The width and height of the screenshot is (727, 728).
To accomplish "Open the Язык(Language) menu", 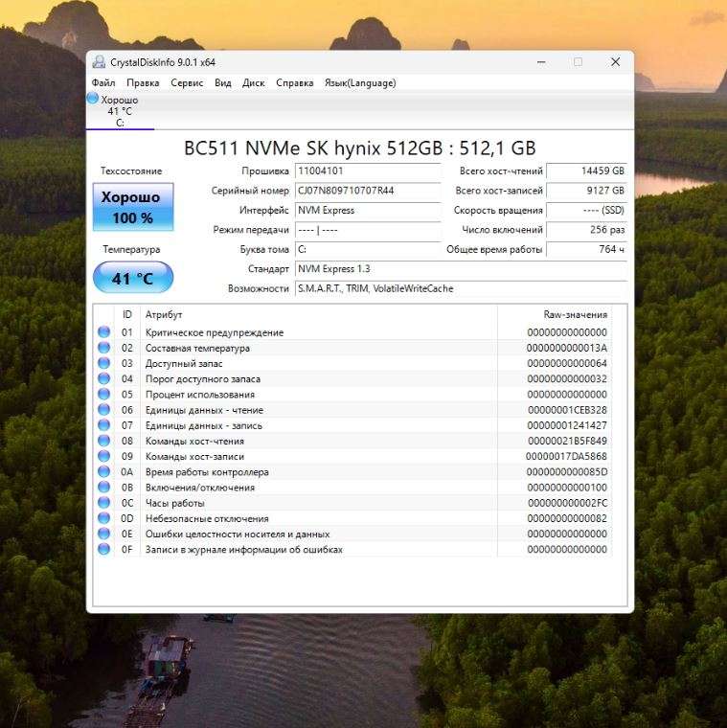I will [360, 83].
